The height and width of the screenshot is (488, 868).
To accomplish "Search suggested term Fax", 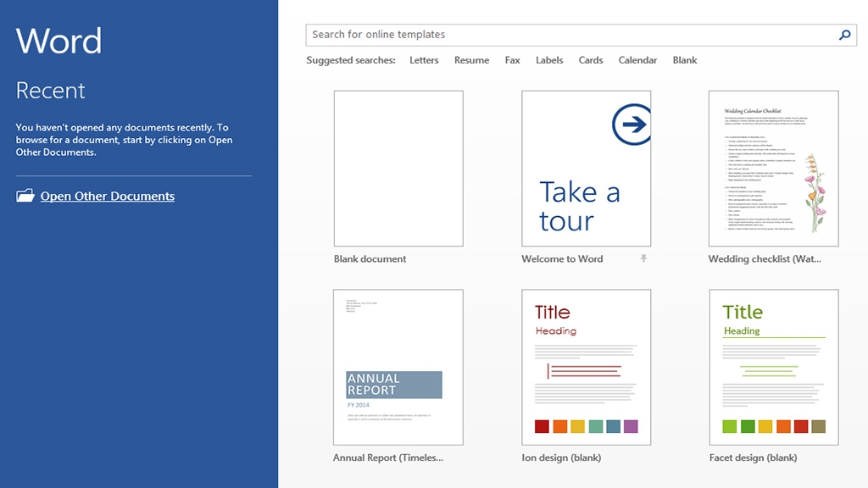I will 513,60.
